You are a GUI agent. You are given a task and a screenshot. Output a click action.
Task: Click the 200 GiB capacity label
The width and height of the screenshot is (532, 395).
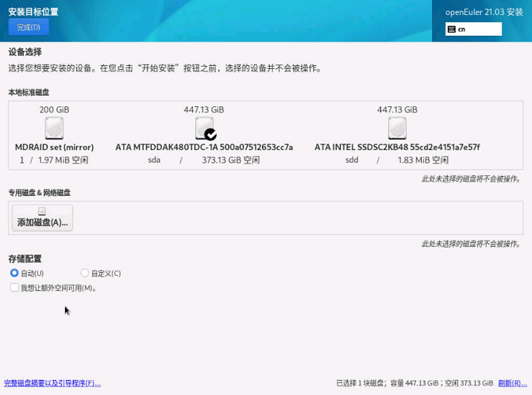click(x=54, y=109)
